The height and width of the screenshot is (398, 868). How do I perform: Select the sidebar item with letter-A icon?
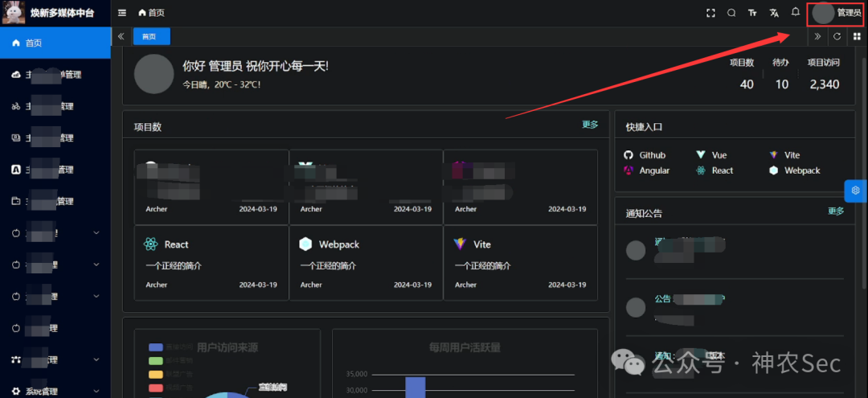pos(55,170)
